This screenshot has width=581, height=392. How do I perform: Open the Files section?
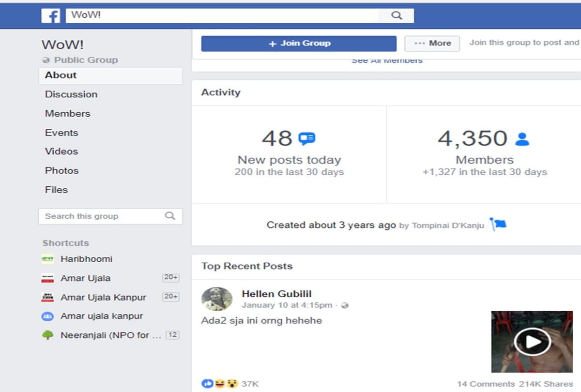pyautogui.click(x=56, y=190)
